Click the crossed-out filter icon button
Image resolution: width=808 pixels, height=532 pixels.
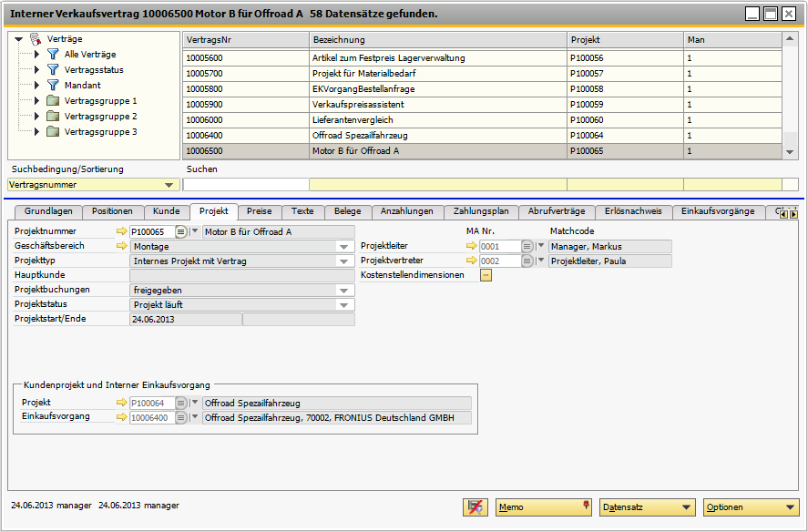click(x=475, y=507)
